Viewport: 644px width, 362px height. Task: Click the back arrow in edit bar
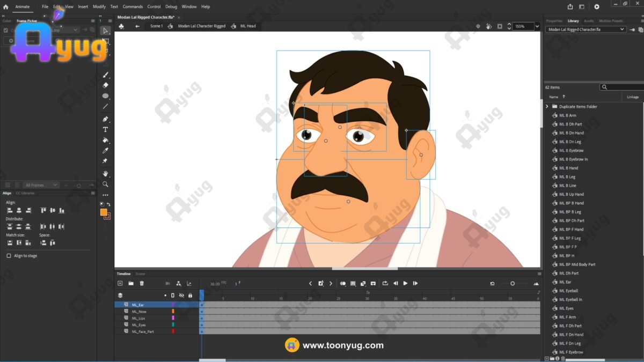137,26
